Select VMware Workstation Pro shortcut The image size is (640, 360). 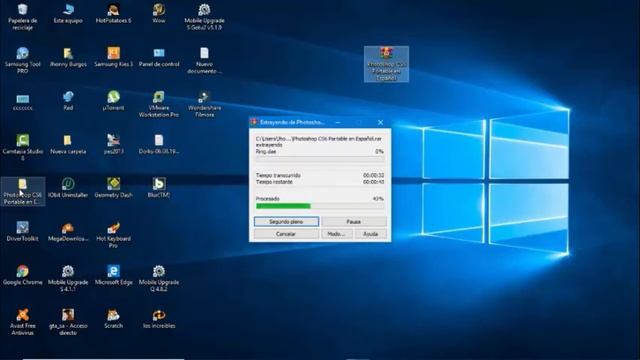click(x=159, y=104)
